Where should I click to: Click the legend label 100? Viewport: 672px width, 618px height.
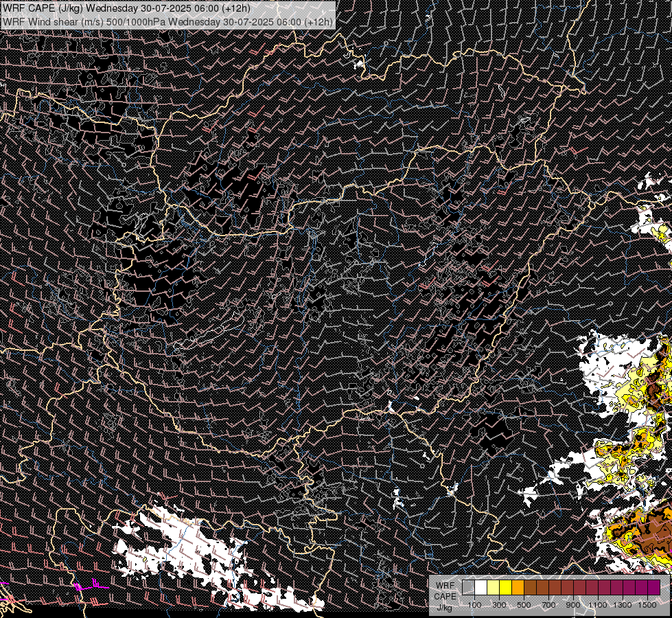(x=474, y=605)
